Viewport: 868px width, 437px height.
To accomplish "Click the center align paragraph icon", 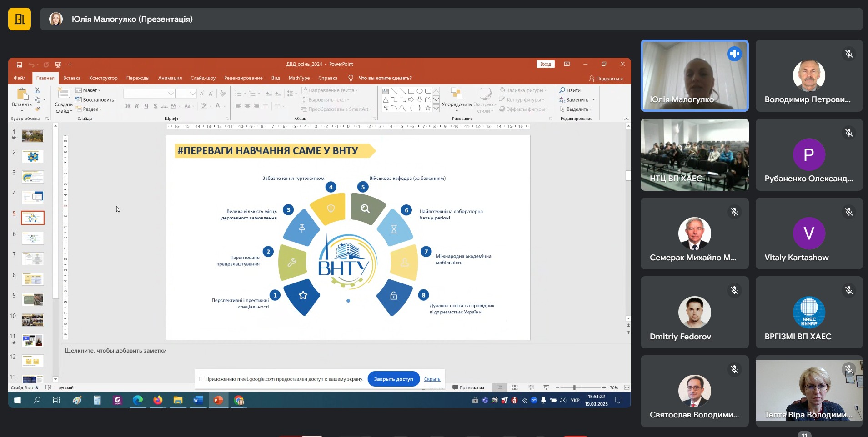I will coord(247,106).
